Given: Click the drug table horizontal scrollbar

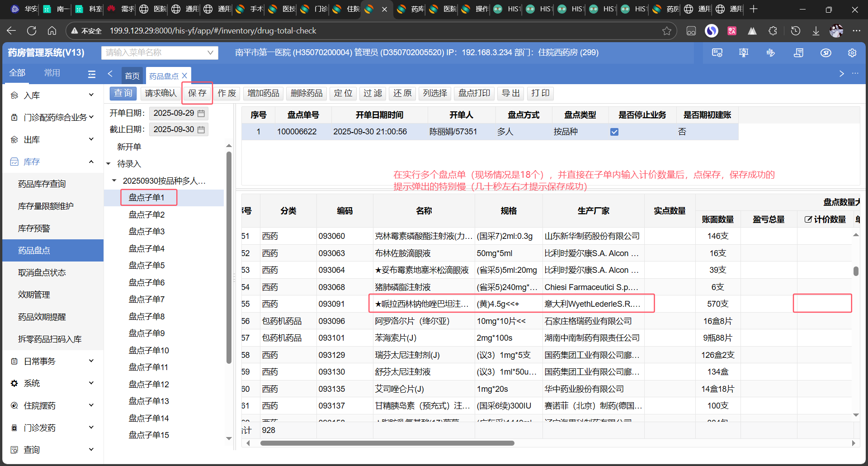Looking at the screenshot, I should click(387, 443).
